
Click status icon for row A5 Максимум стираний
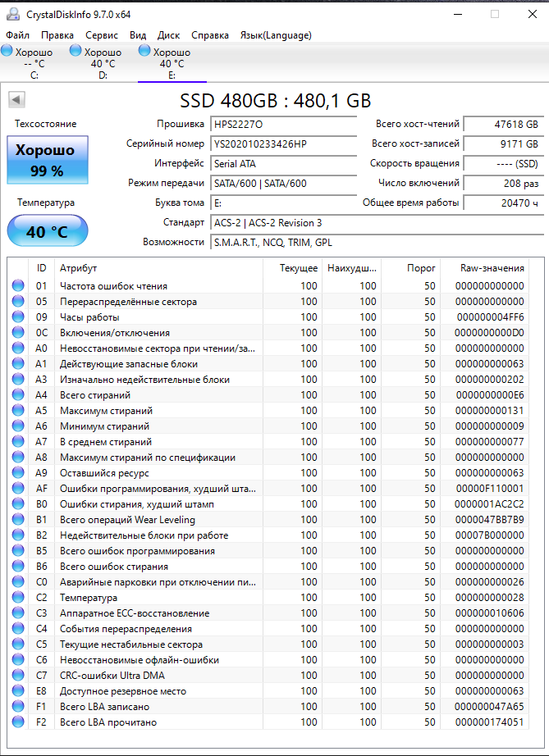coord(18,410)
